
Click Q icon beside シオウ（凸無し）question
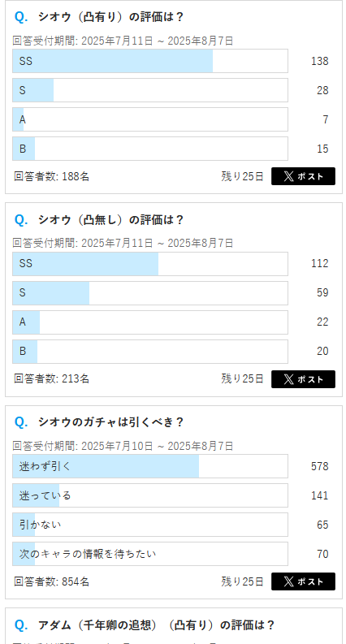point(21,220)
